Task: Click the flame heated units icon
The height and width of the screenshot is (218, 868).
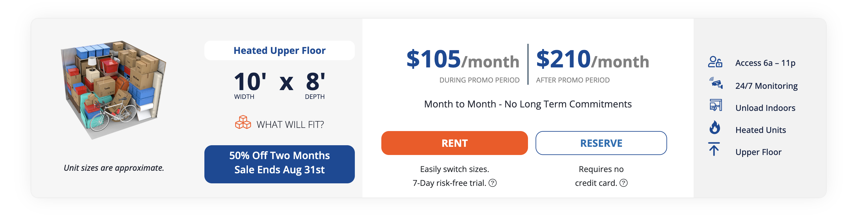Action: (714, 128)
